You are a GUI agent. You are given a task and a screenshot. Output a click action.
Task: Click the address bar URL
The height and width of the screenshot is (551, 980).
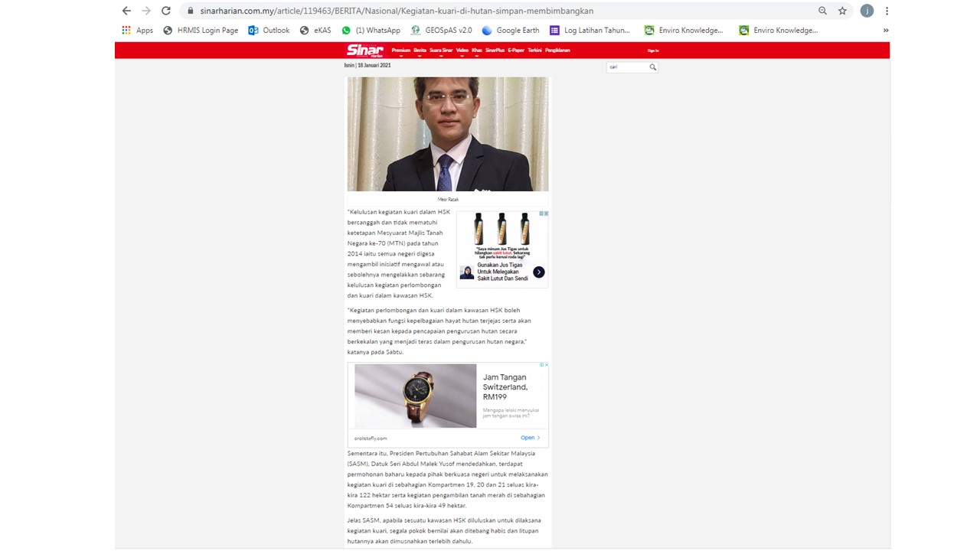pyautogui.click(x=397, y=11)
